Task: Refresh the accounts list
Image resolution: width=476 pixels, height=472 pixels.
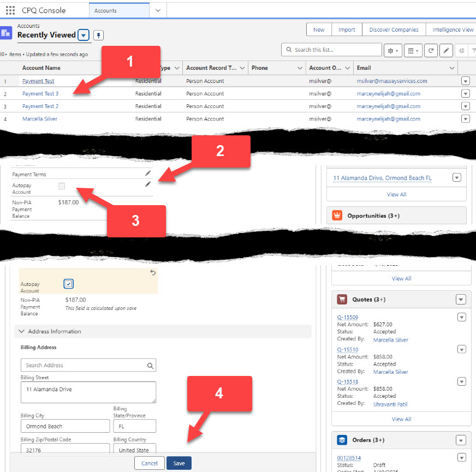Action: [431, 50]
